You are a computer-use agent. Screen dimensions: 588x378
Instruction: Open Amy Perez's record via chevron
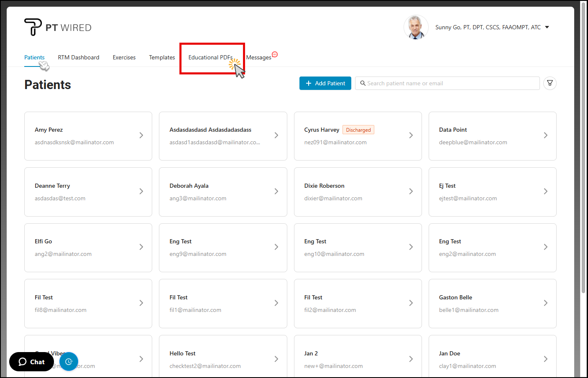point(141,135)
